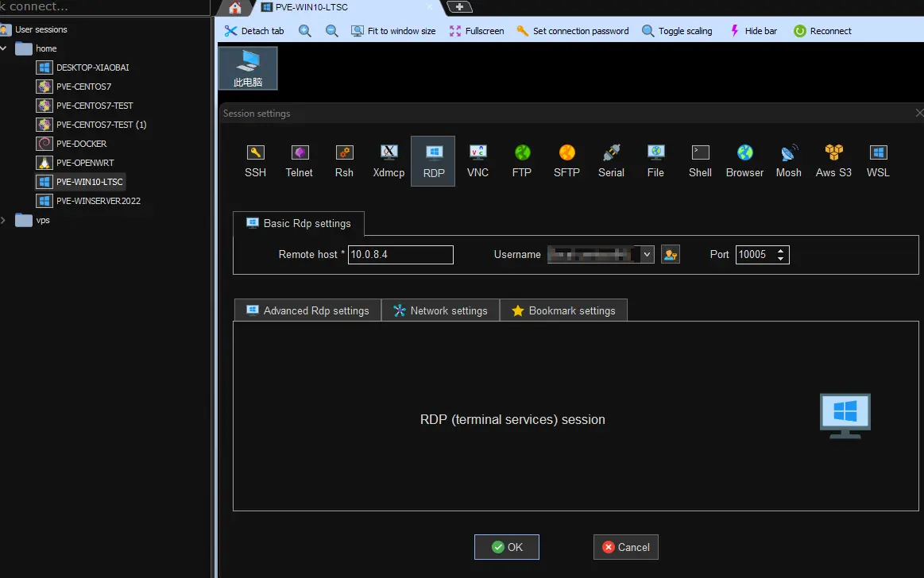Image resolution: width=924 pixels, height=578 pixels.
Task: Select the WSL session icon
Action: (x=878, y=160)
